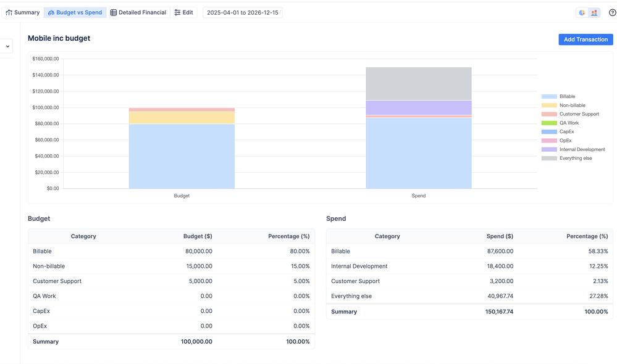The width and height of the screenshot is (617, 364).
Task: Click Percentage (%) header in Spend table
Action: (587, 236)
